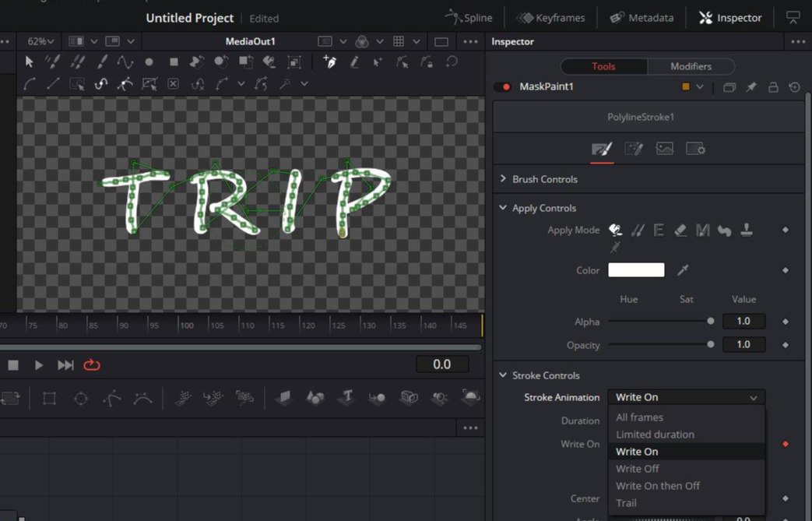This screenshot has width=812, height=521.
Task: Select the Color apply mode icon
Action: pyautogui.click(x=615, y=230)
